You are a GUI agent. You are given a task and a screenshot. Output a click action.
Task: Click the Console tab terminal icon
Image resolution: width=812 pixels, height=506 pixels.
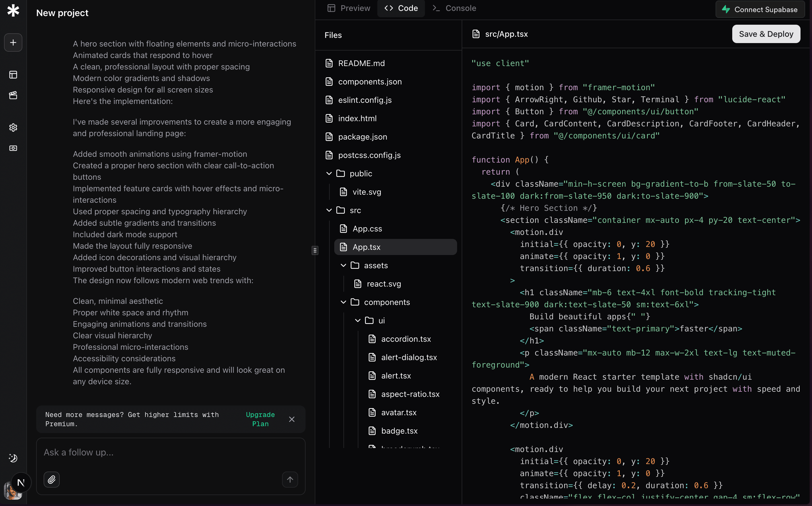click(x=436, y=8)
